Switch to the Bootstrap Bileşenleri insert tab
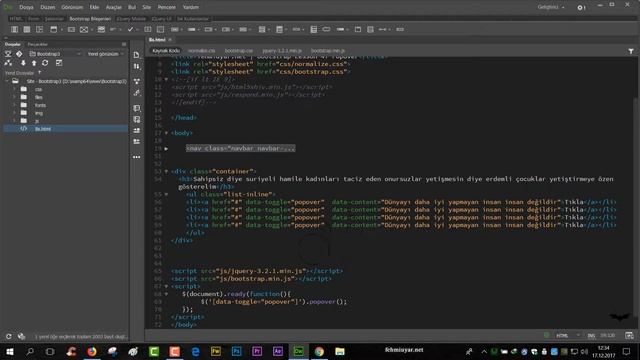 [x=90, y=19]
